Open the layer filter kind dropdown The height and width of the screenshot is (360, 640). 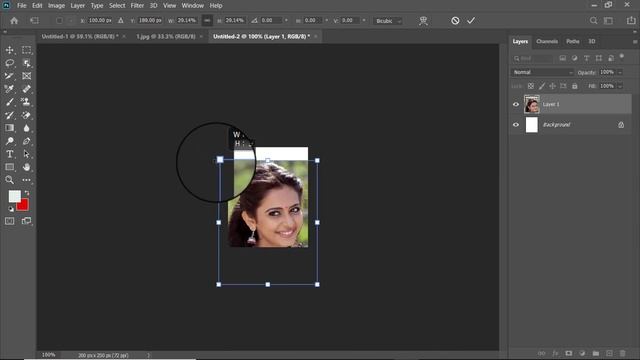pyautogui.click(x=533, y=58)
